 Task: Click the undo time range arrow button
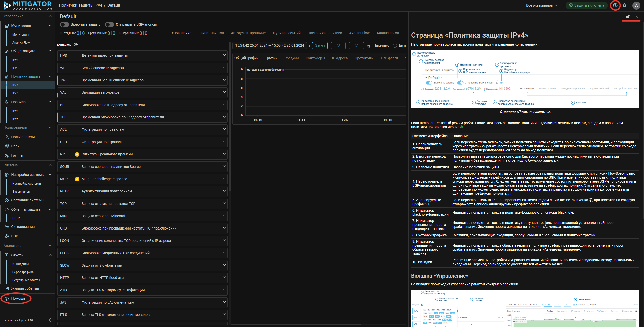click(x=338, y=45)
